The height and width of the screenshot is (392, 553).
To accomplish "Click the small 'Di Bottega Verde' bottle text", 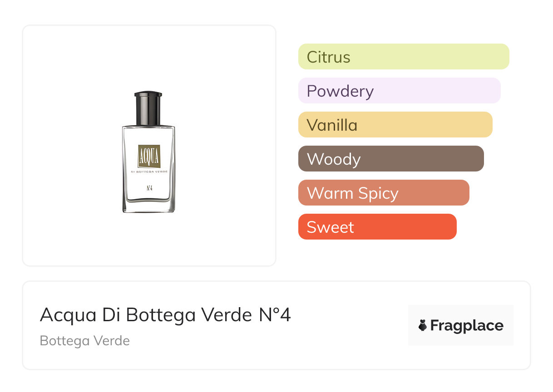I will 148,172.
